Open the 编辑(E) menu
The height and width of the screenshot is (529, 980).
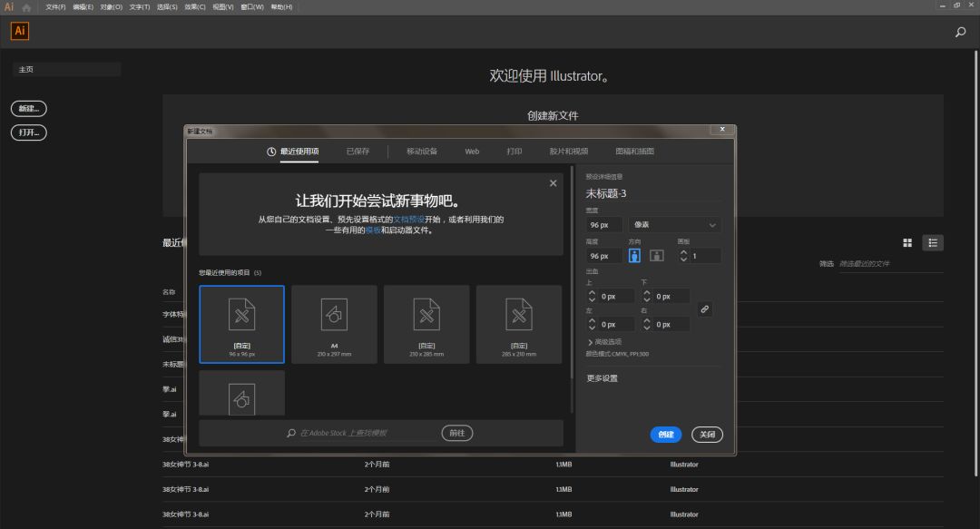point(83,7)
